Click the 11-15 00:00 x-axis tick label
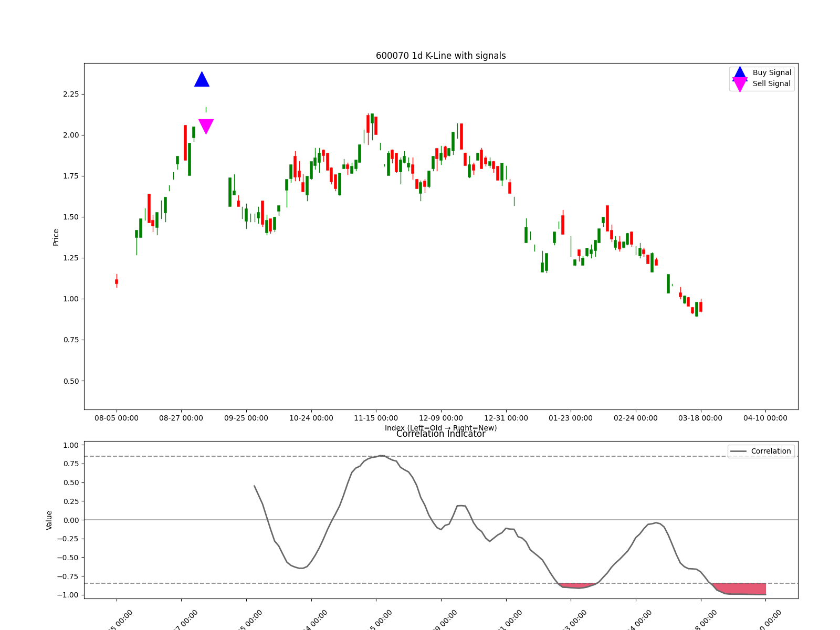 click(x=376, y=418)
